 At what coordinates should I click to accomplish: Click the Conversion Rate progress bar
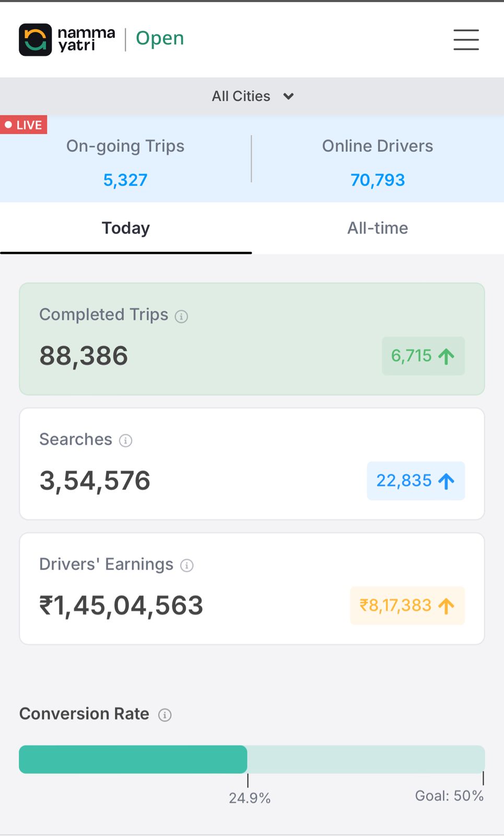[x=252, y=759]
